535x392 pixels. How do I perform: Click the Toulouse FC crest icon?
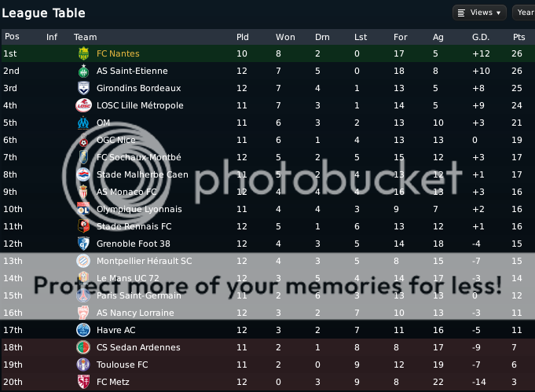pyautogui.click(x=82, y=365)
